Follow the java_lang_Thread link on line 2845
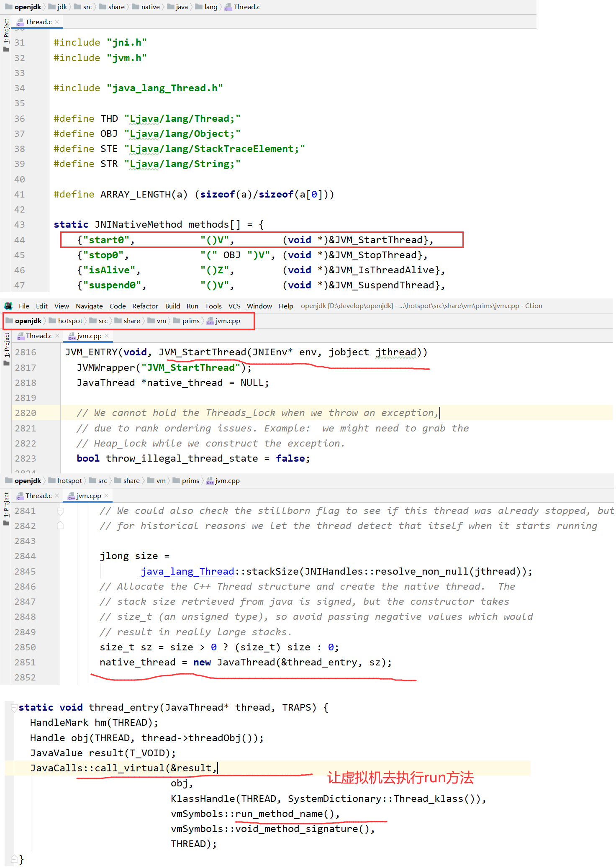This screenshot has width=616, height=868. point(187,571)
